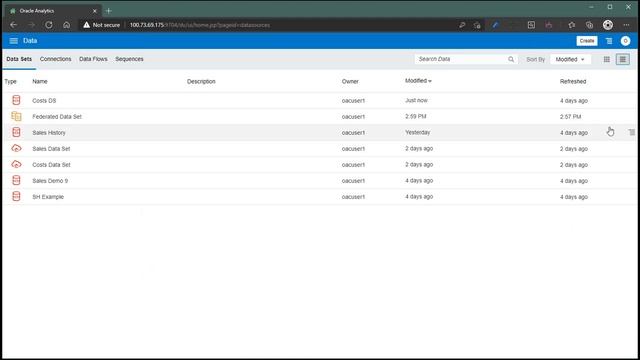Screen dimensions: 640x360
Task: Open the SH Example data set
Action: point(48,197)
